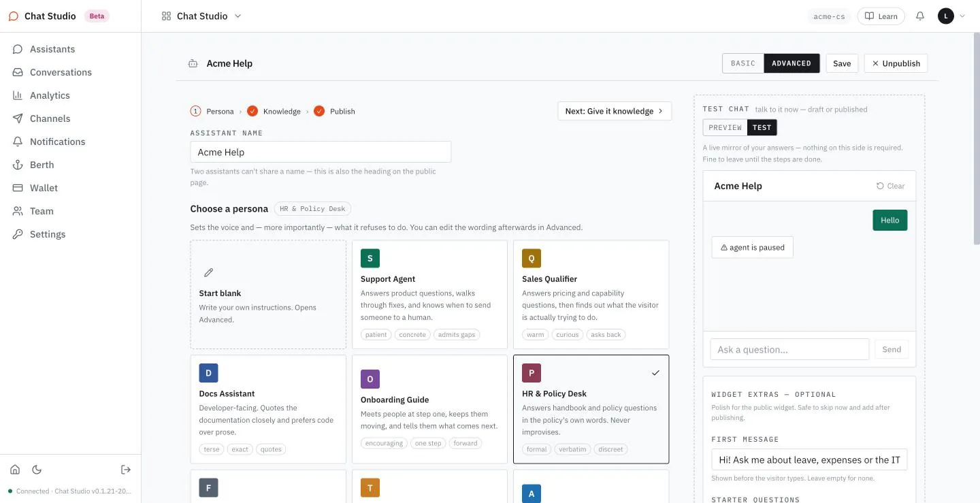980x503 pixels.
Task: Pick the Docs Assistant persona card
Action: [x=268, y=409]
